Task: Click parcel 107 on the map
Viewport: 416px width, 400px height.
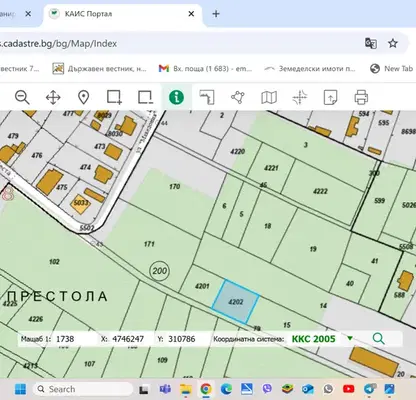Action: [89, 364]
